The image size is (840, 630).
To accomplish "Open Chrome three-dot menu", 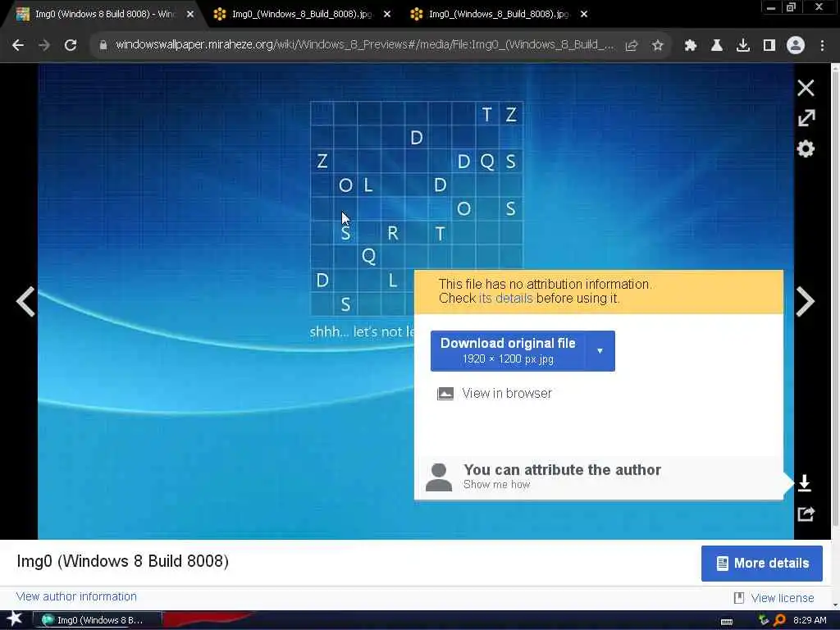I will point(822,46).
